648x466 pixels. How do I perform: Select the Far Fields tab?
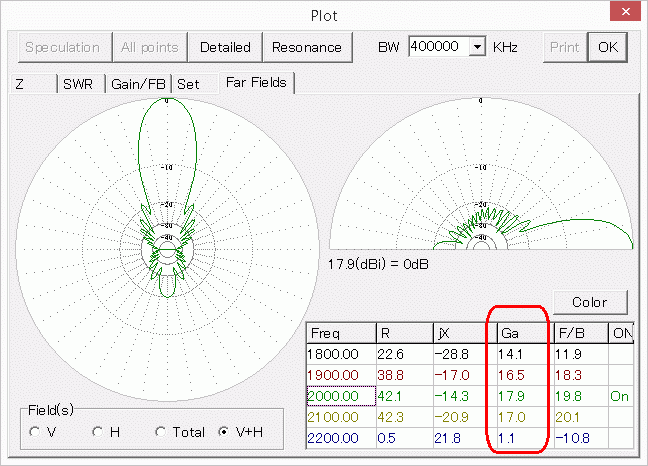[x=255, y=83]
